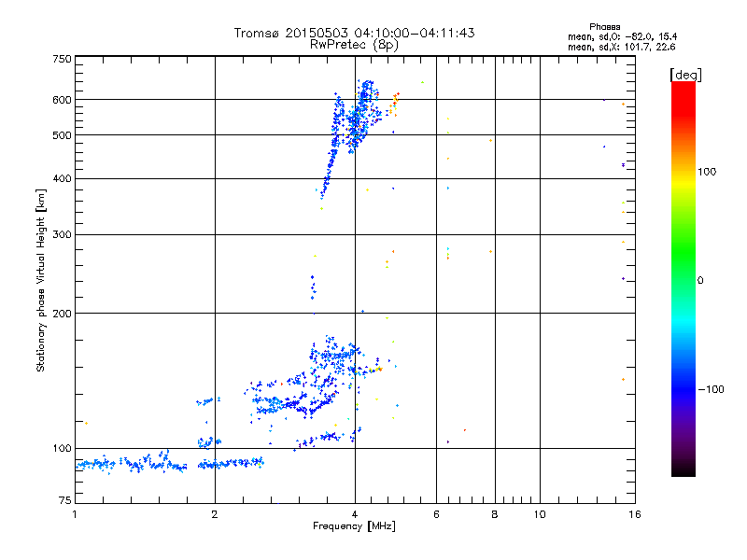The width and height of the screenshot is (747, 560).
Task: Click the y-axis '75' height label
Action: [x=65, y=500]
